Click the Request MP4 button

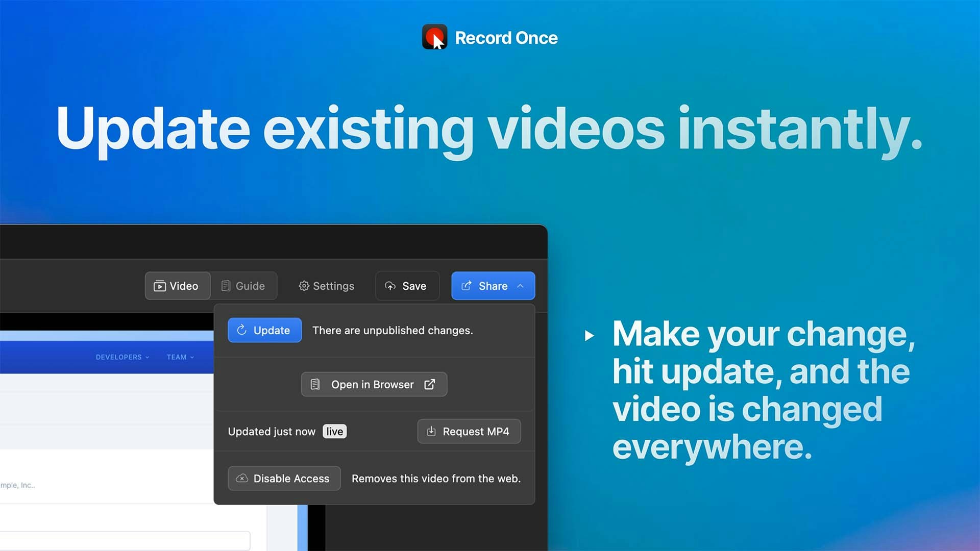point(469,432)
